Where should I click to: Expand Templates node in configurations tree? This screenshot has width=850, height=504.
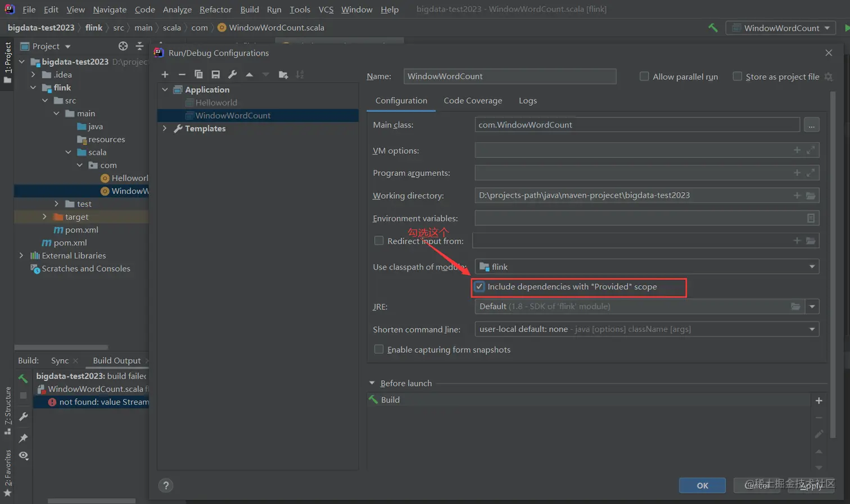click(165, 128)
